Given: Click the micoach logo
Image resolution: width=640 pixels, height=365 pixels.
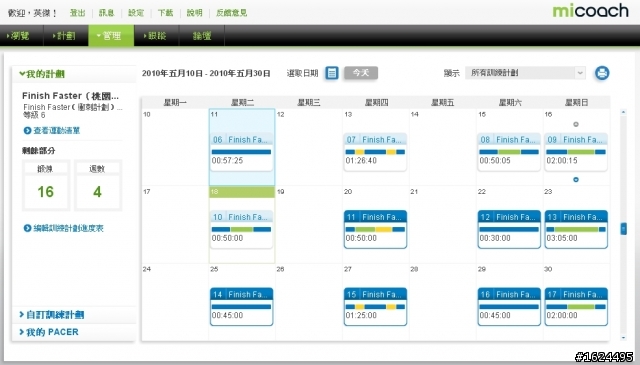Looking at the screenshot, I should tap(590, 11).
